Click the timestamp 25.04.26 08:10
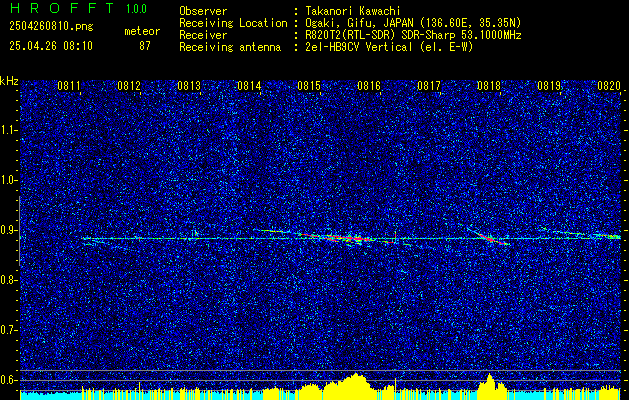 (x=51, y=46)
